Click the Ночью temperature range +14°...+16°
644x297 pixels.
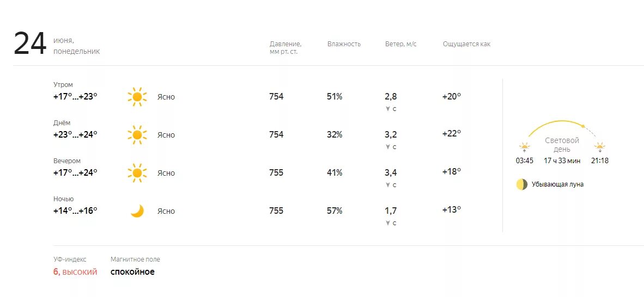point(75,211)
